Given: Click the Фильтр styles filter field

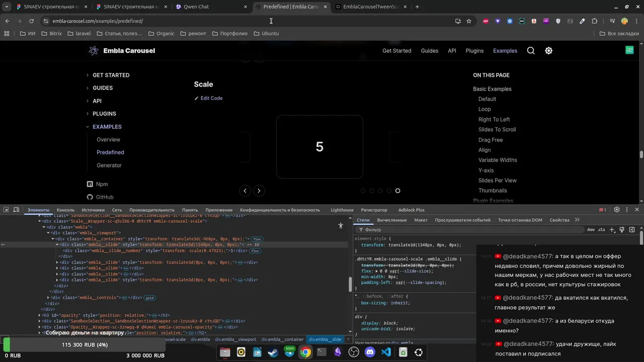Looking at the screenshot, I should coord(470,230).
